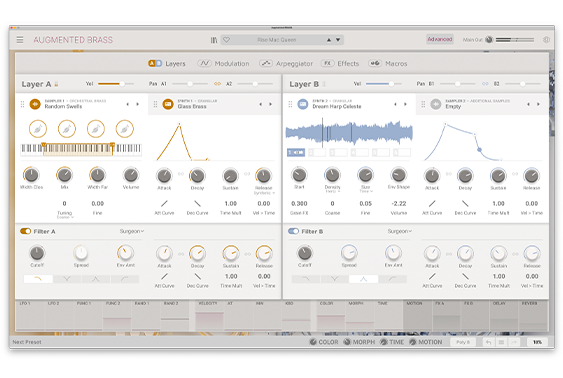Open Tuning Coarse dropdown in Random Swells

(65, 218)
